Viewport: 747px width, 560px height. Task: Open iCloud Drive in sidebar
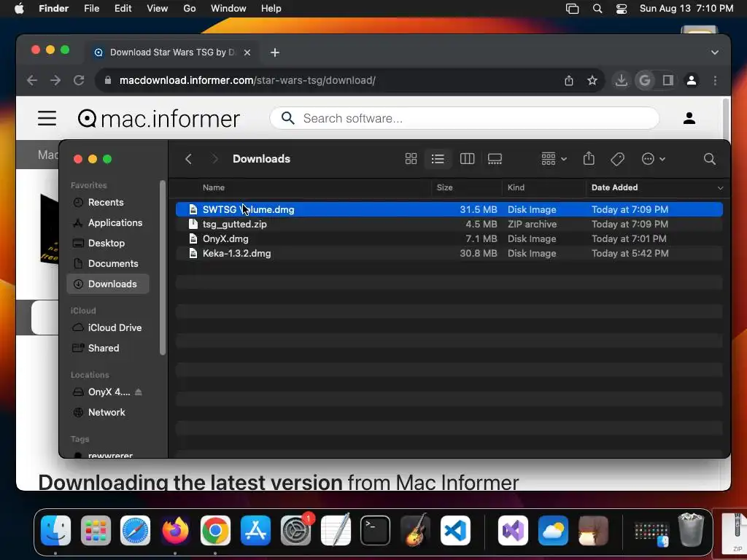107,327
